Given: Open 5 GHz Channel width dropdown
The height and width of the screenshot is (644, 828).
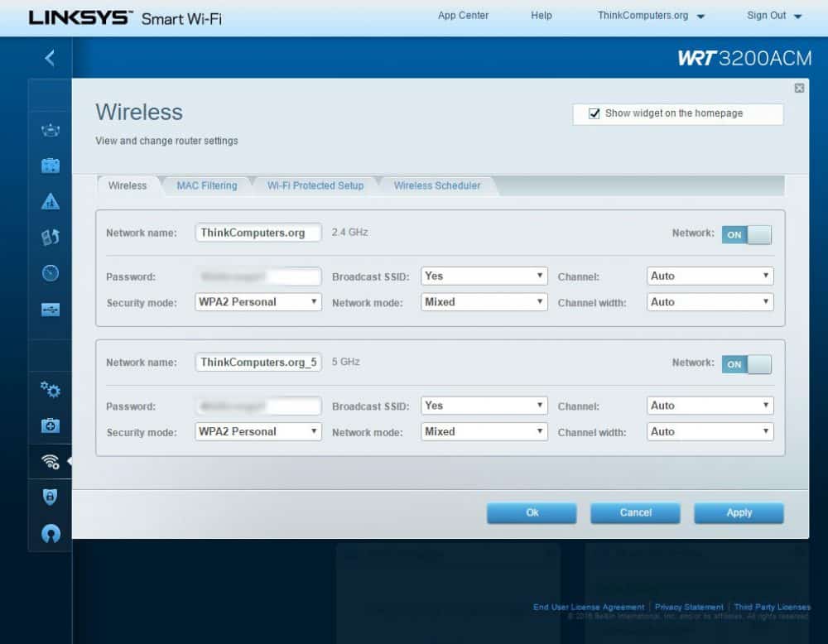Looking at the screenshot, I should 710,431.
